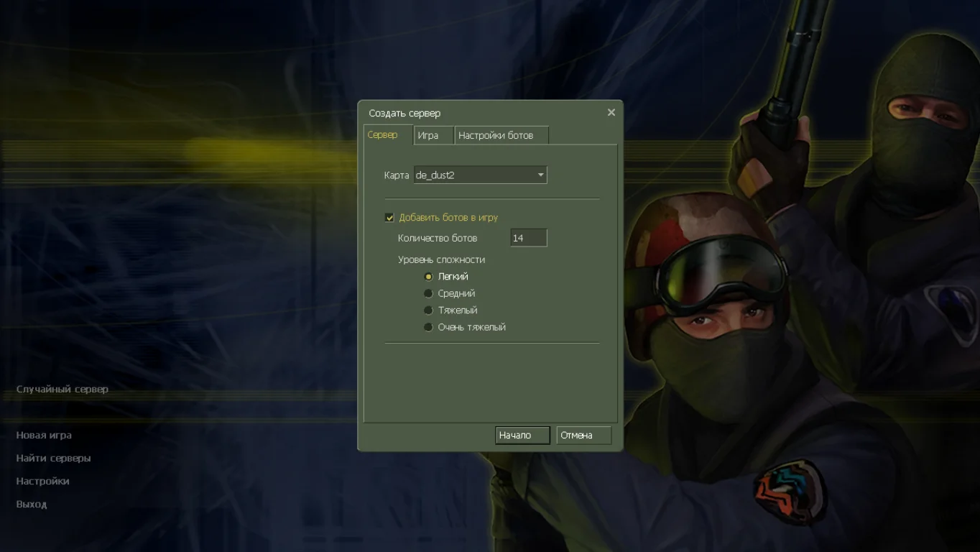Pick the Очень тяжелый difficulty level

pyautogui.click(x=429, y=327)
